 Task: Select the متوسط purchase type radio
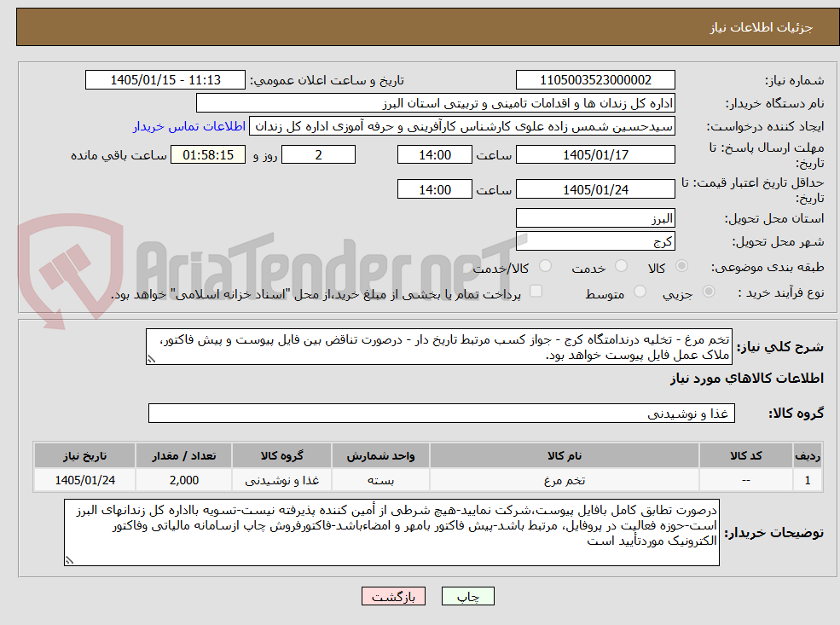tap(640, 292)
